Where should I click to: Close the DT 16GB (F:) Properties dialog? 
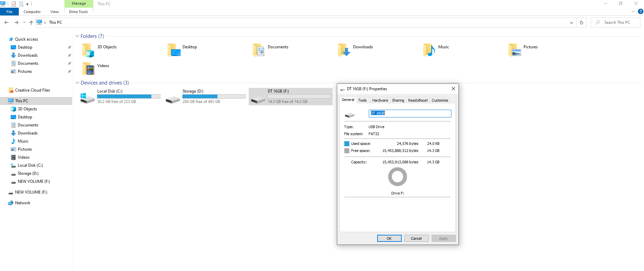pyautogui.click(x=453, y=89)
